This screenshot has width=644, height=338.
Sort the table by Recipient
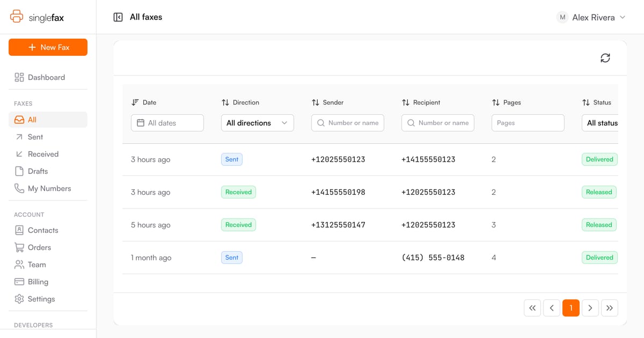pos(421,102)
